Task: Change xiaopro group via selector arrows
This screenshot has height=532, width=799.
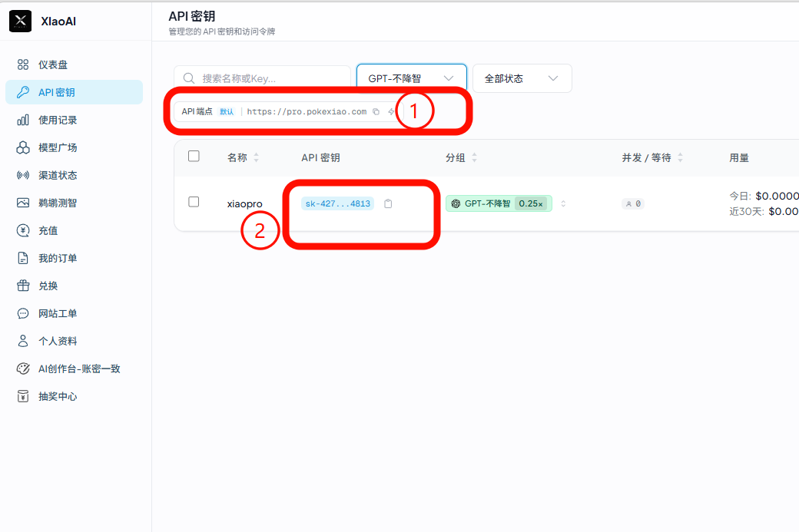Action: (x=563, y=203)
